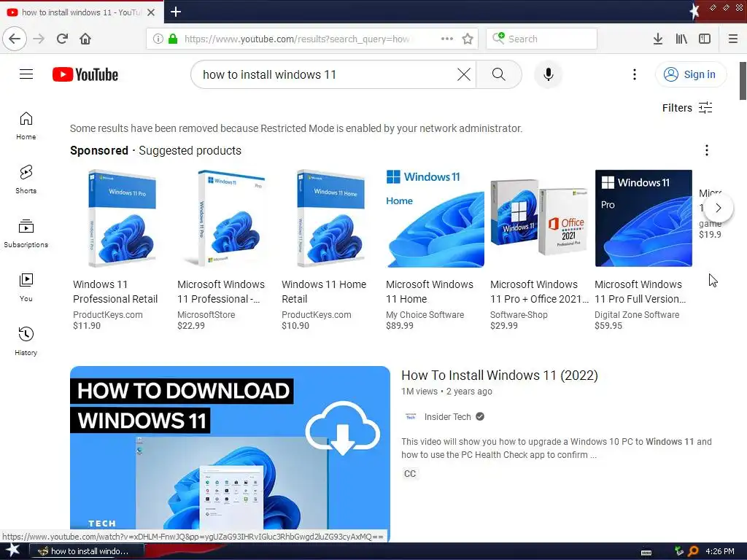Open the sponsored products three-dot menu
This screenshot has height=560, width=747.
tap(706, 150)
